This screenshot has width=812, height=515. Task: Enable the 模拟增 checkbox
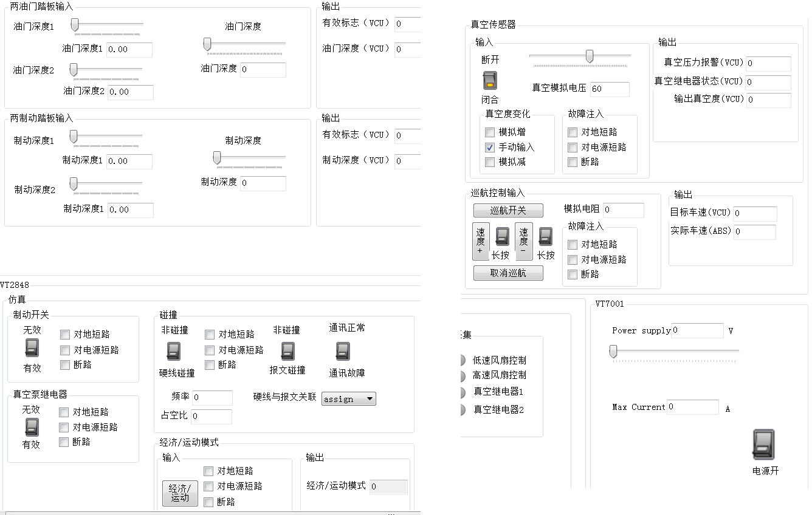490,132
